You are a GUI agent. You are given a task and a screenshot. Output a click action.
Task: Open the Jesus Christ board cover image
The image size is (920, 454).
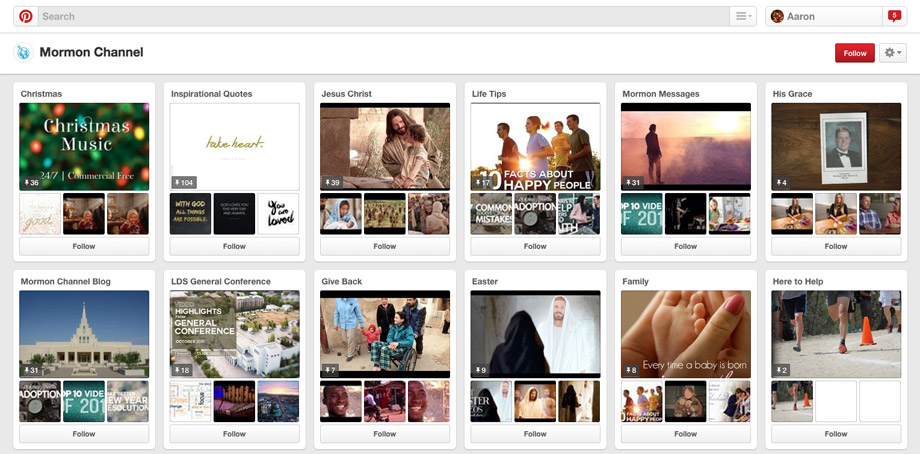(x=385, y=147)
